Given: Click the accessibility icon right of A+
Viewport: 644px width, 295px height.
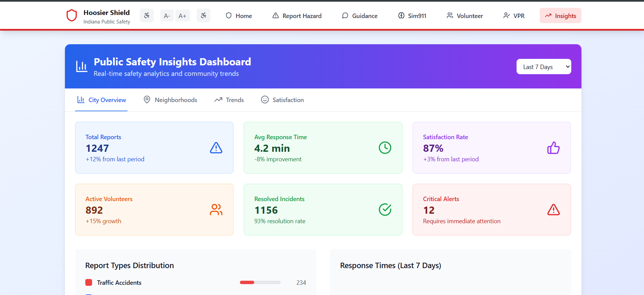Looking at the screenshot, I should [x=204, y=16].
